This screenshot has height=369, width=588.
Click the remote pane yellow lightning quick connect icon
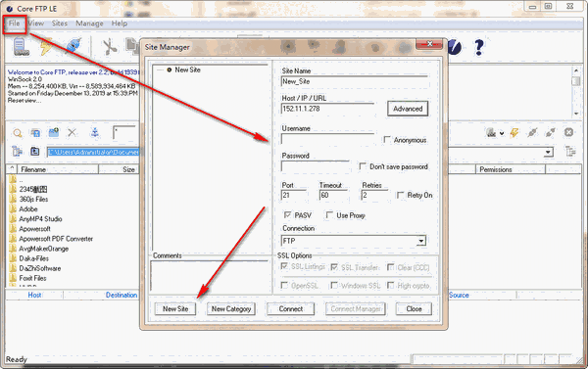[514, 132]
